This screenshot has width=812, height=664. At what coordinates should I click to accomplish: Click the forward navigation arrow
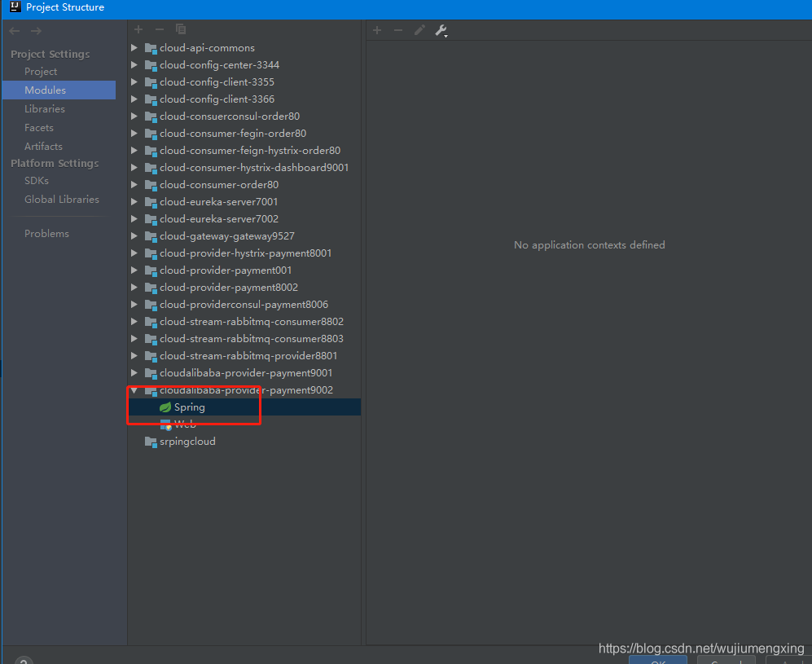(35, 30)
